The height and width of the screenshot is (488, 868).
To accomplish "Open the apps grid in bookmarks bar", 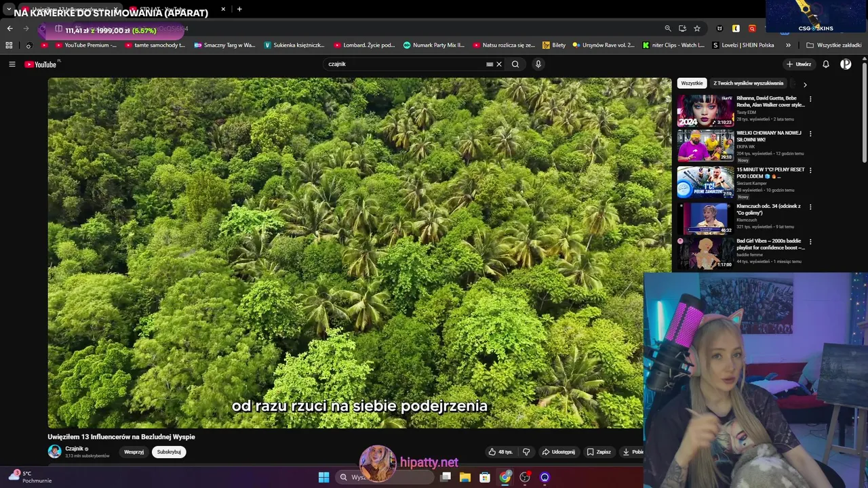I will pos(9,45).
